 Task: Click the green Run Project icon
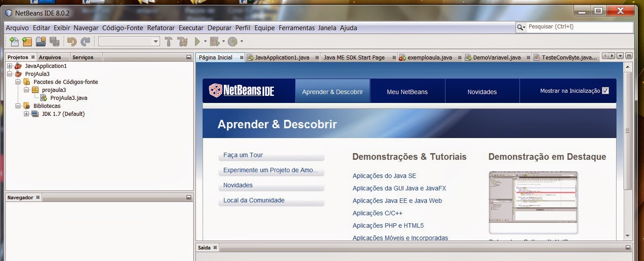point(198,42)
